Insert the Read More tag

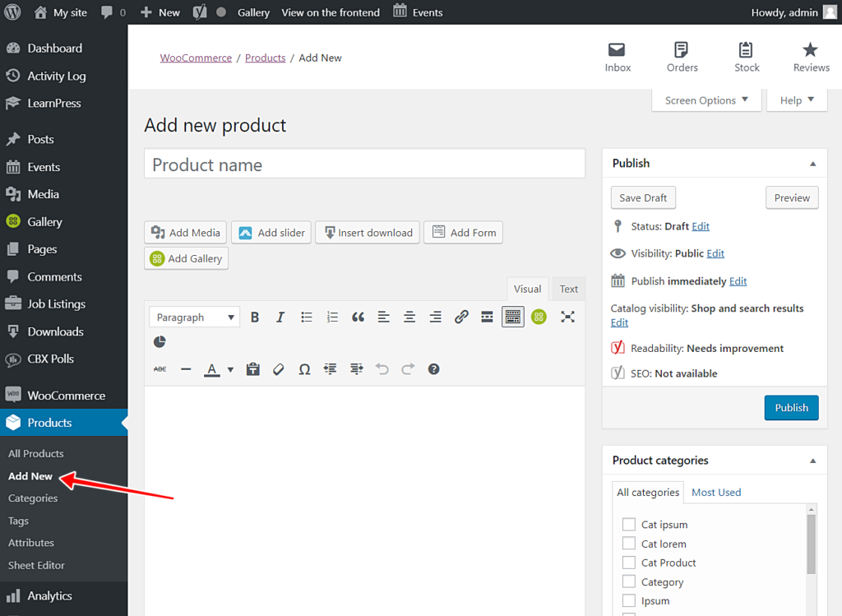pyautogui.click(x=486, y=317)
